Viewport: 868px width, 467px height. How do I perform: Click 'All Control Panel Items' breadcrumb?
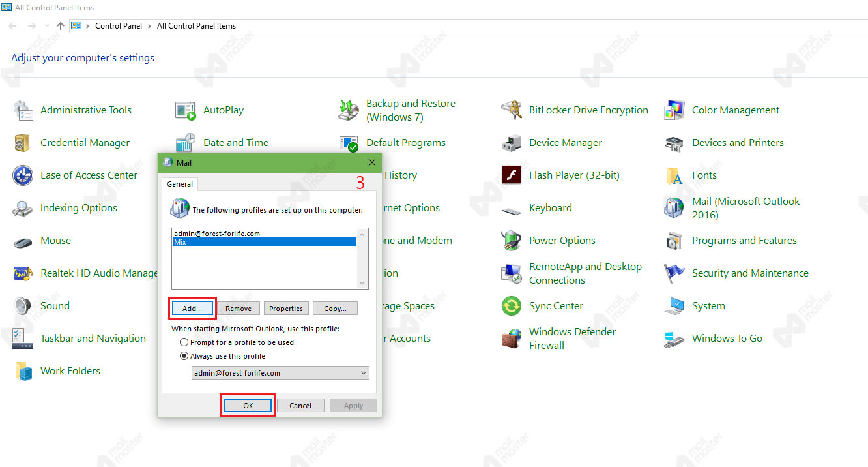(x=197, y=26)
